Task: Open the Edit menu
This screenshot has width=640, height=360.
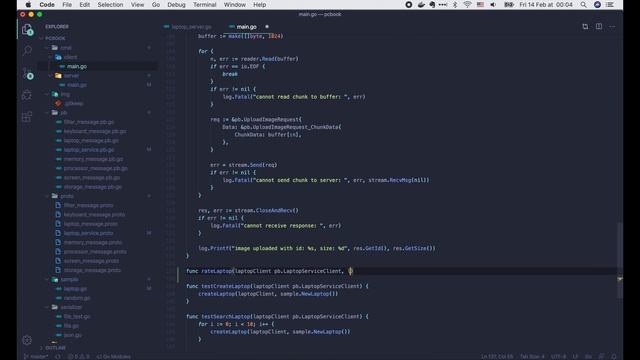Action: pyautogui.click(x=84, y=4)
